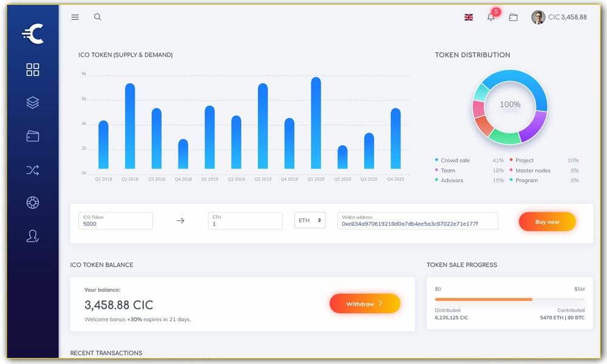Image resolution: width=607 pixels, height=364 pixels.
Task: Open the Dashboard grid icon in sidebar
Action: tap(32, 69)
